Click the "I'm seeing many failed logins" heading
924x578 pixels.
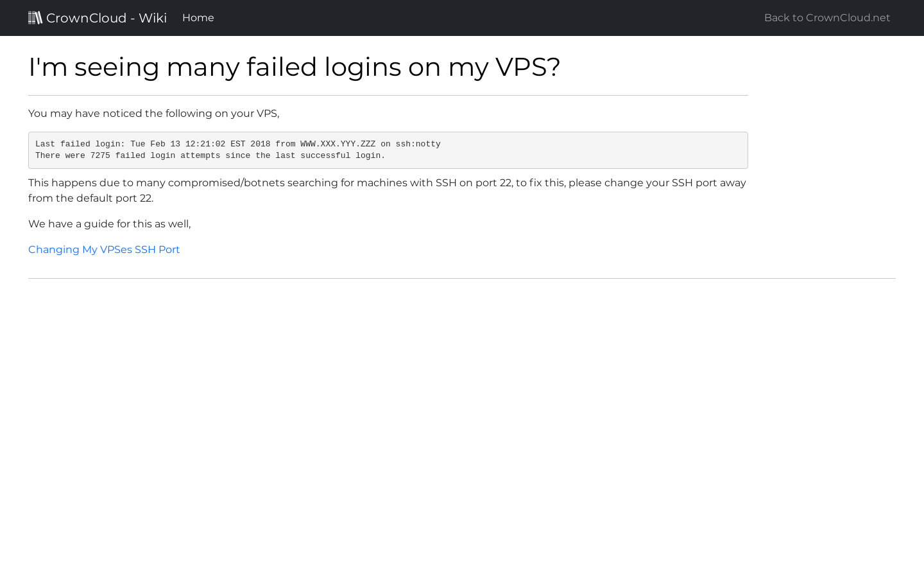click(x=295, y=67)
